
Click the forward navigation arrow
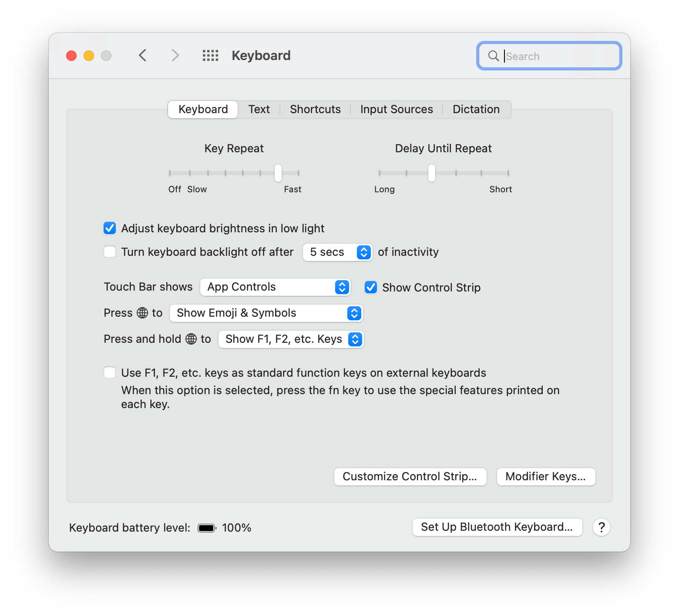click(175, 55)
